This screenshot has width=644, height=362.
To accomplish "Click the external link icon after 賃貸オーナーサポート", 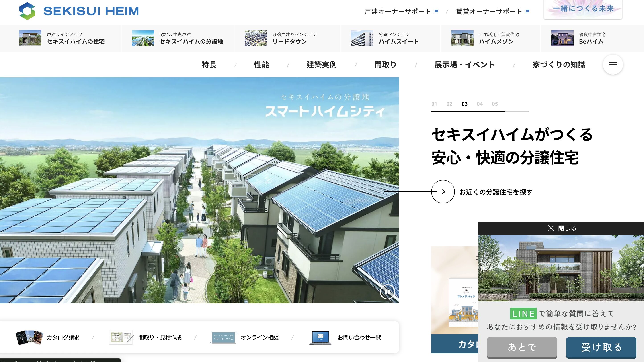I will pos(527,11).
